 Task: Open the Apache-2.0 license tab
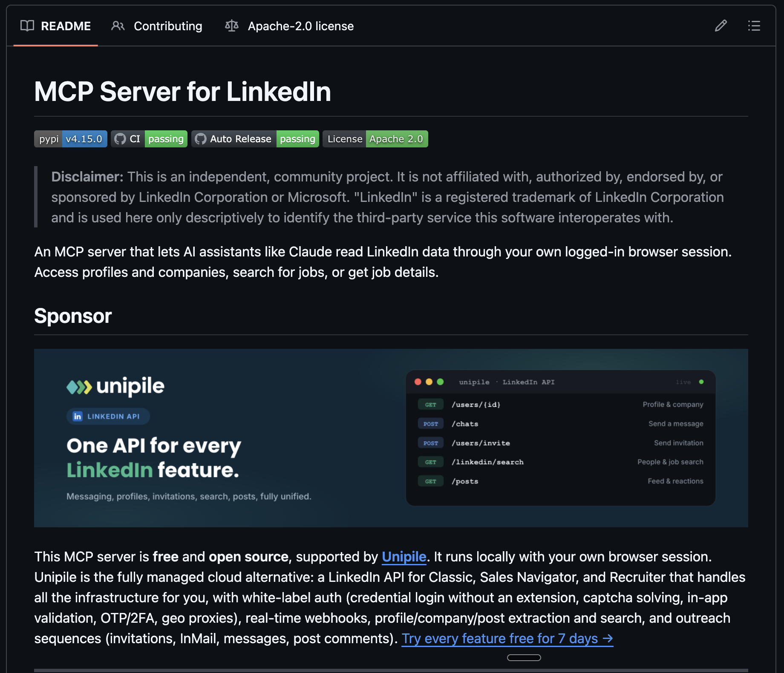click(x=289, y=26)
